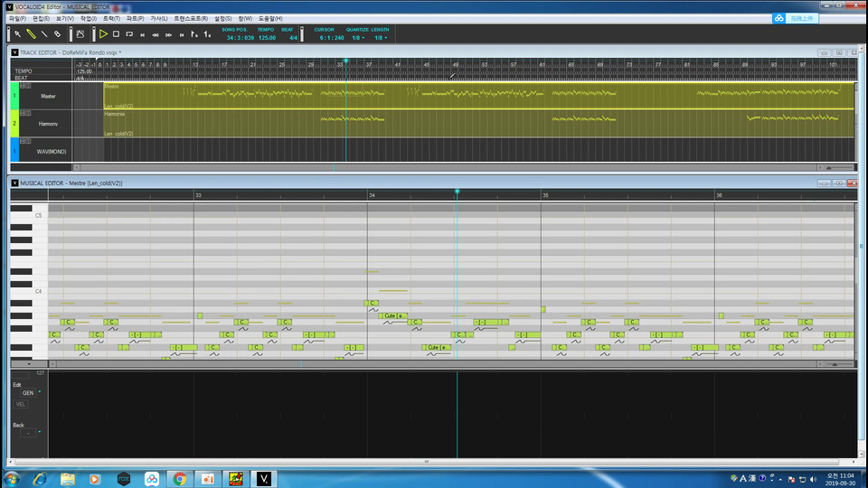Click measure 35 on Musical Editor ruler
868x488 pixels.
[x=545, y=195]
